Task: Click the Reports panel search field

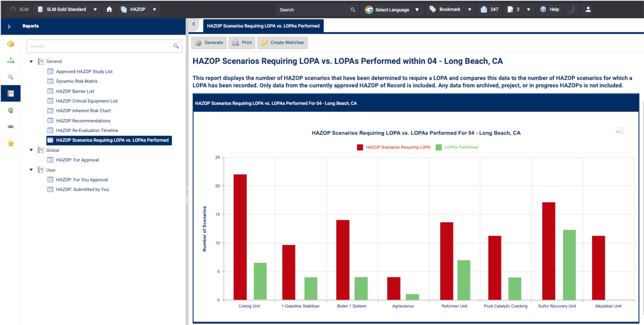Action: [x=99, y=46]
